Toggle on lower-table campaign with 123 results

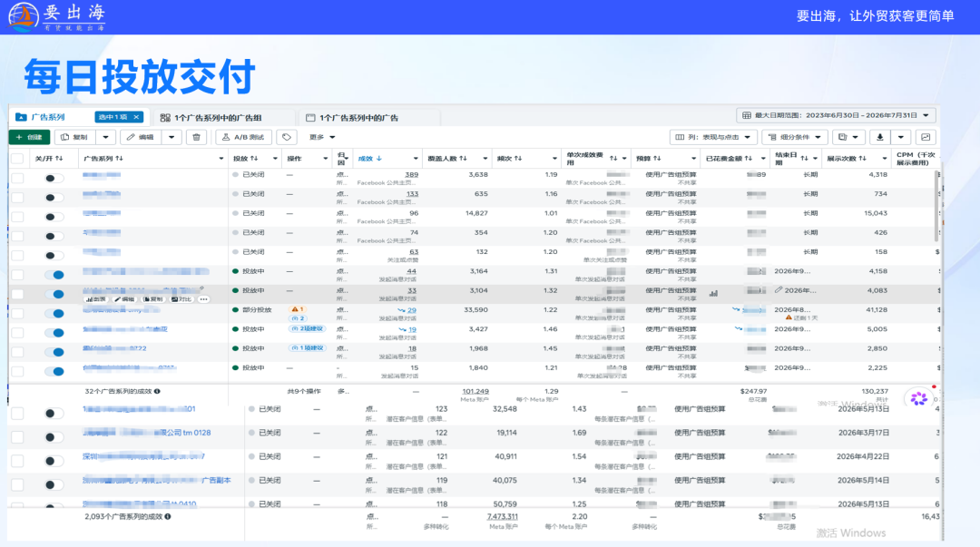(x=54, y=414)
